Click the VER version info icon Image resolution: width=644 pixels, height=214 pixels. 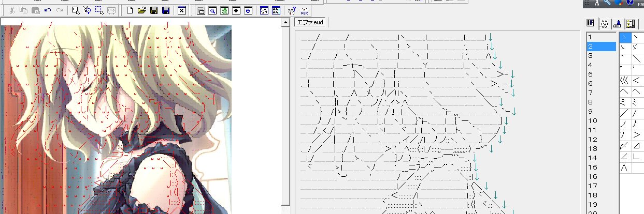304,10
